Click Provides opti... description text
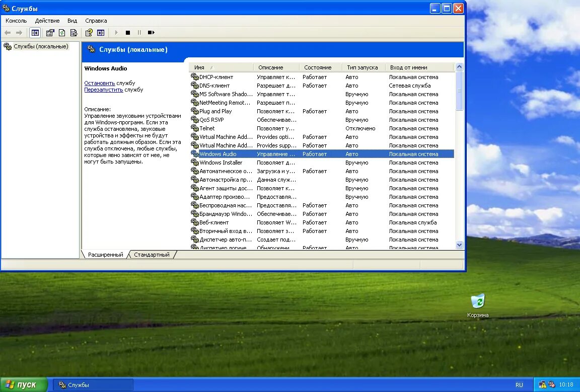Image resolution: width=580 pixels, height=392 pixels. 275,137
